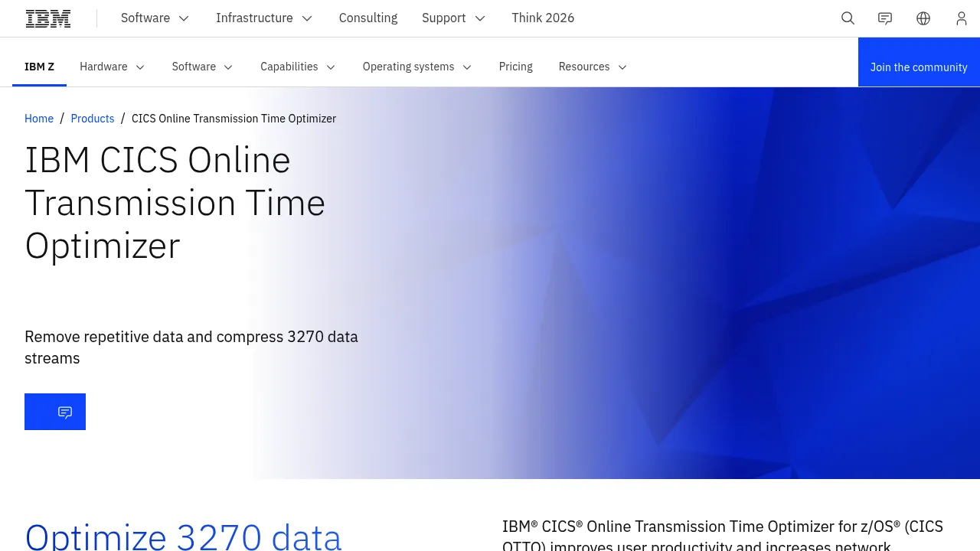Open the search magnifier icon

pos(848,18)
